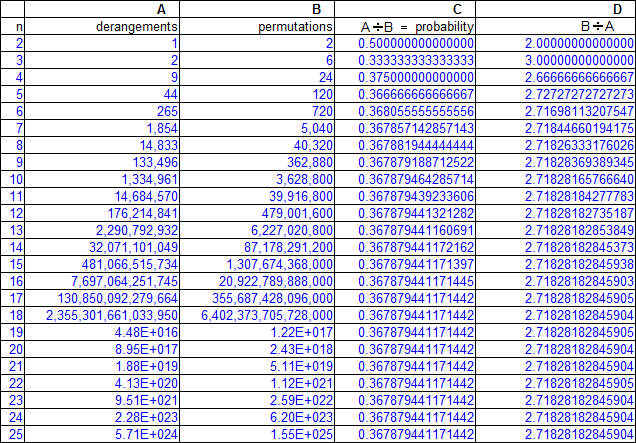Select derangements cell 2,355,301,661,033,950
The height and width of the screenshot is (443, 636).
coord(102,315)
